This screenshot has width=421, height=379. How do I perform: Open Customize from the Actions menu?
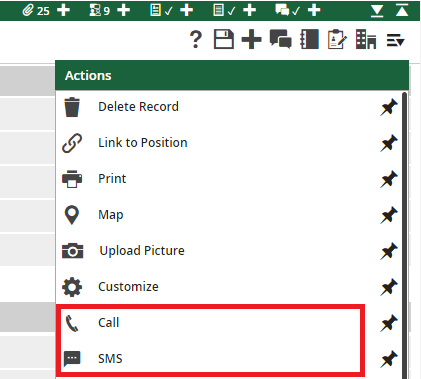(x=128, y=287)
